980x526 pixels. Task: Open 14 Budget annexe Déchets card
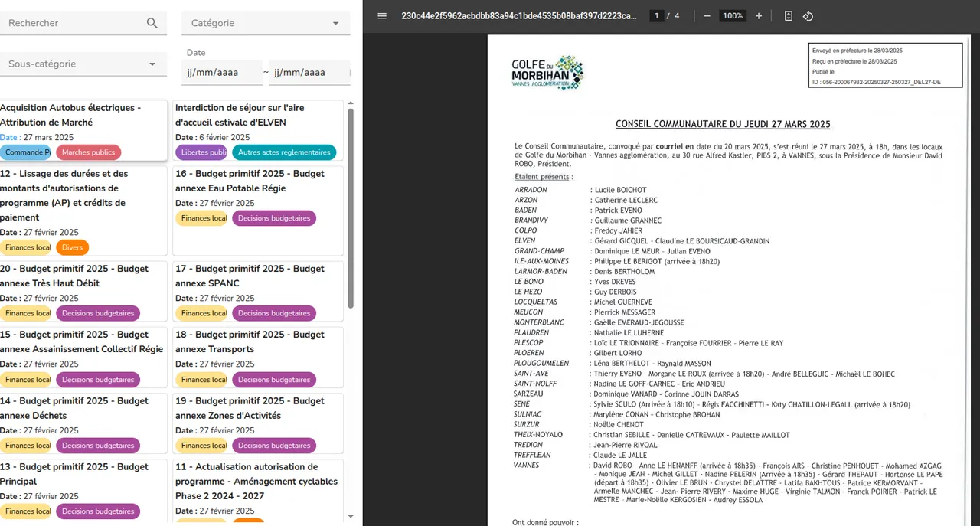coord(83,423)
